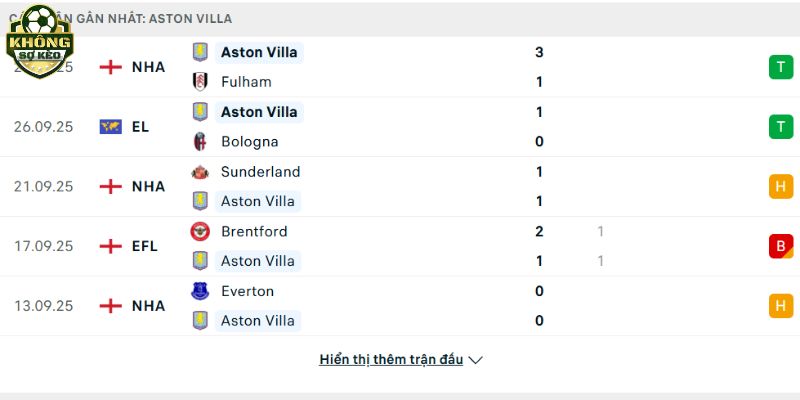800x400 pixels.
Task: Open the Sunderland team name link
Action: click(x=260, y=172)
